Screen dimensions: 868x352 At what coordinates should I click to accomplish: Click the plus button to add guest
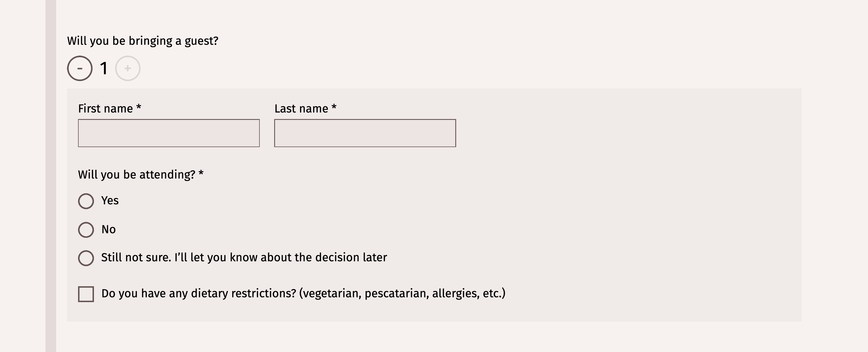[128, 68]
